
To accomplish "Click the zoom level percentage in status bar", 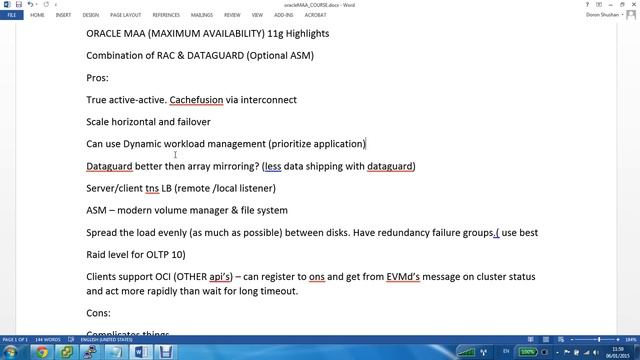I will pyautogui.click(x=631, y=340).
